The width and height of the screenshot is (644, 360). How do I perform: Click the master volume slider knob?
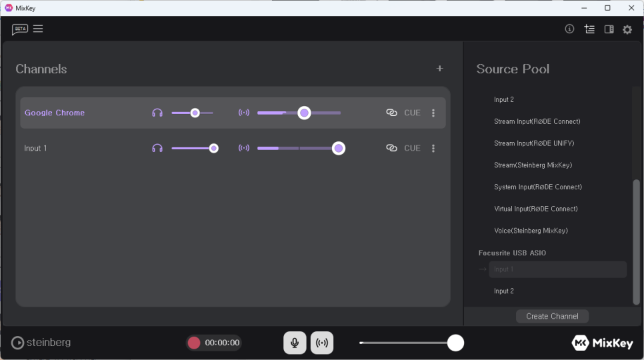(x=455, y=343)
